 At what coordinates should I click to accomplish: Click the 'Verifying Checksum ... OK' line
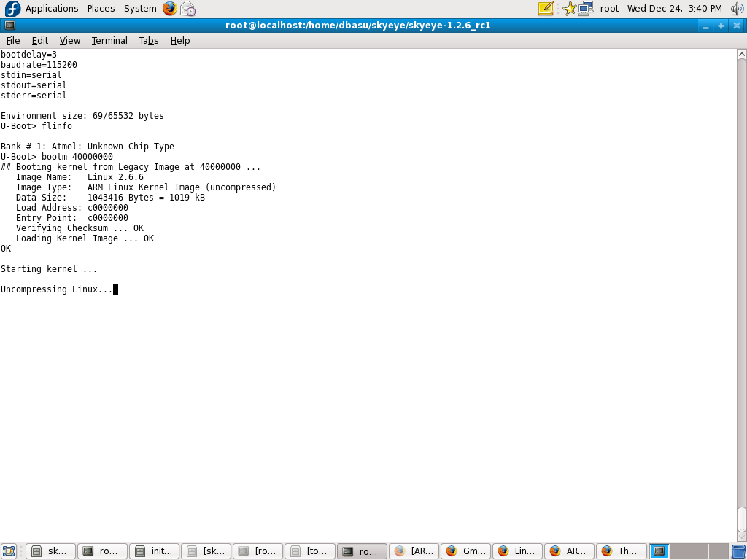80,228
